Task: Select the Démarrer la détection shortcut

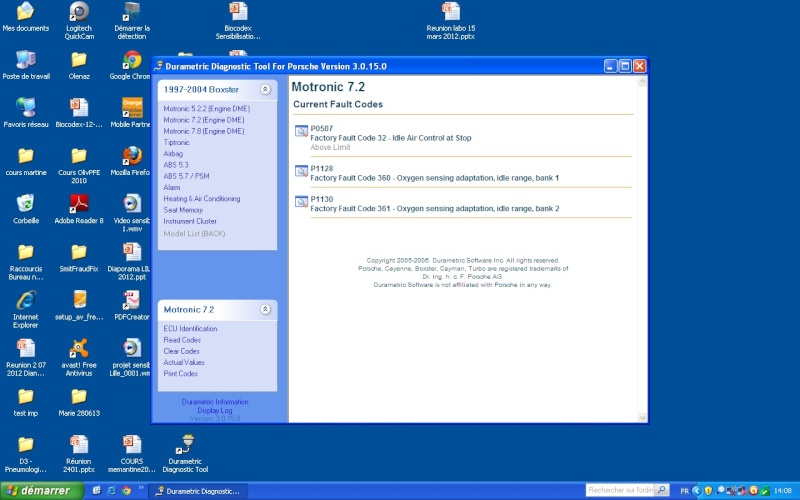Action: pyautogui.click(x=132, y=20)
